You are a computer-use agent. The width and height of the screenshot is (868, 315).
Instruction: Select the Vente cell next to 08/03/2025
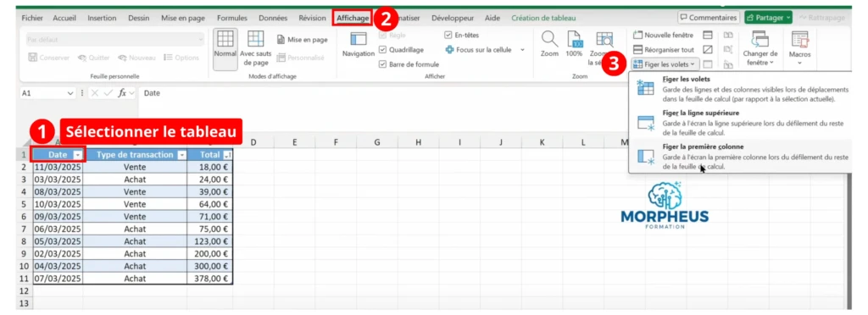[135, 191]
